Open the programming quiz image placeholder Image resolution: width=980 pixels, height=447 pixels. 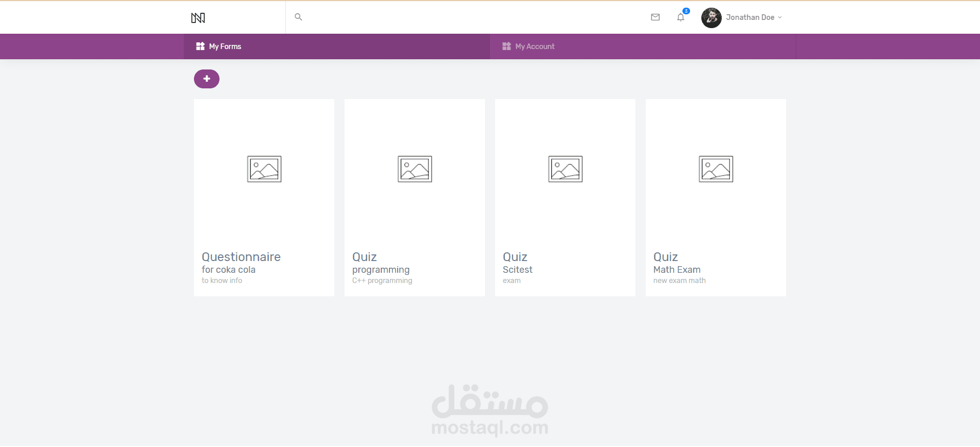(415, 169)
